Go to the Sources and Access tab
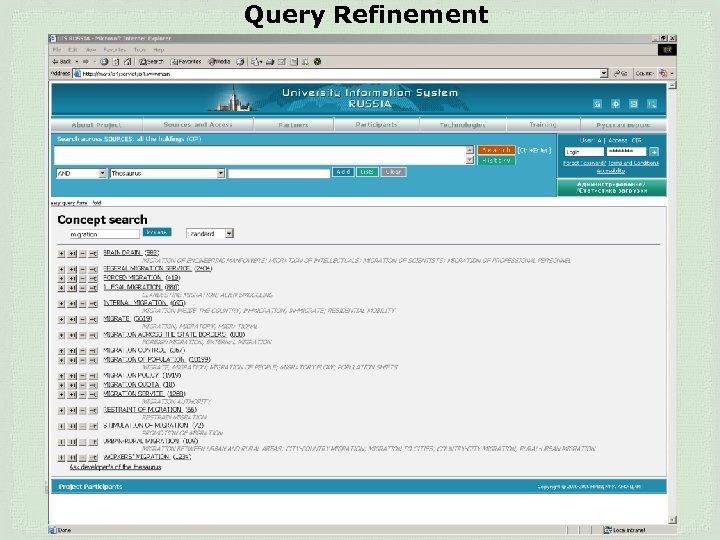 (x=198, y=125)
